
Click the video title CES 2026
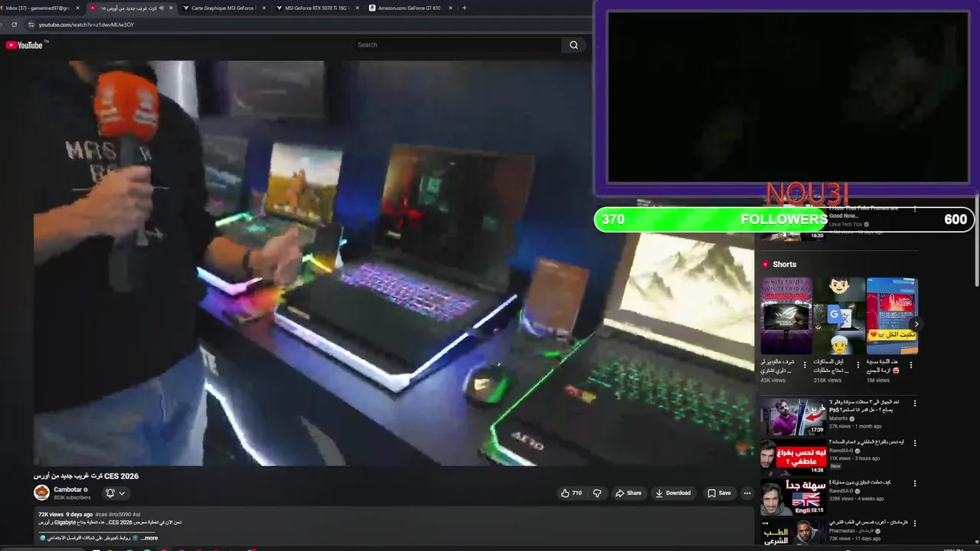click(x=86, y=476)
